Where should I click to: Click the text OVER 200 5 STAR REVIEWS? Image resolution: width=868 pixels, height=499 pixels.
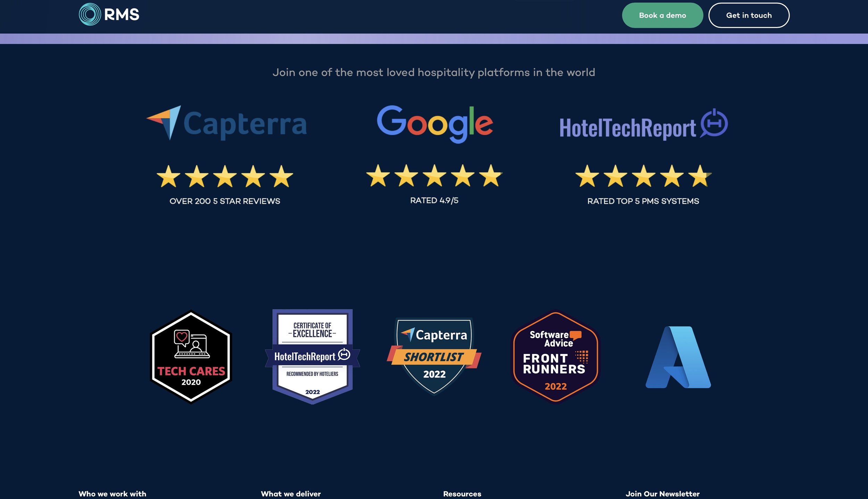(x=225, y=201)
